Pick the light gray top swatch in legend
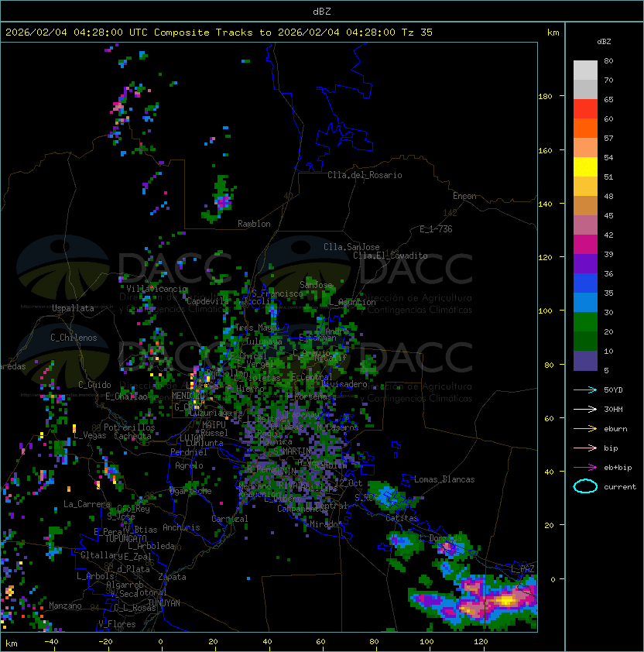644x652 pixels. [x=585, y=70]
